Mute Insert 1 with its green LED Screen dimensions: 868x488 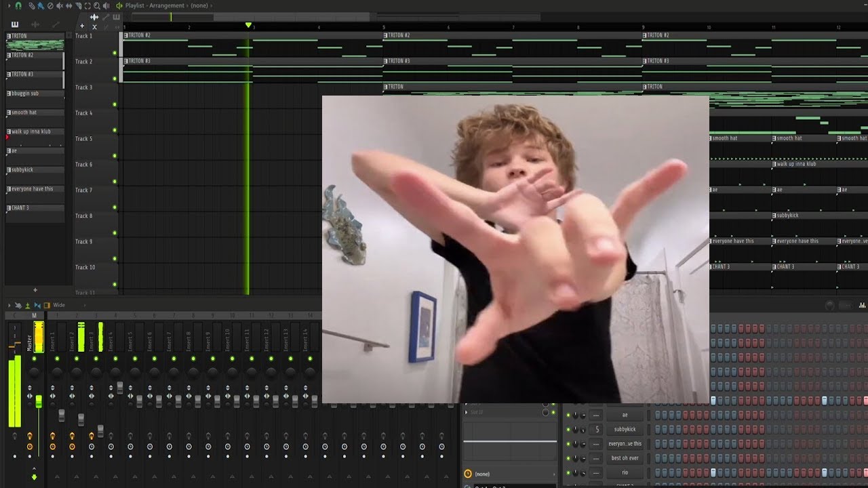[57, 359]
